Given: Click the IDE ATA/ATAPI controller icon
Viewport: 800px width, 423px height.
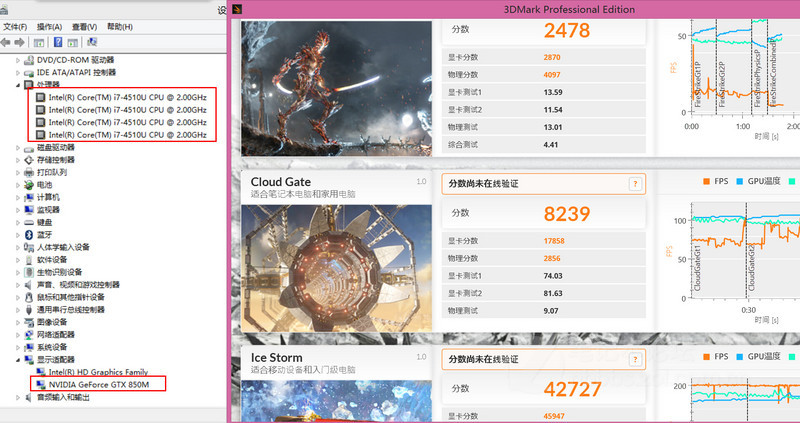Looking at the screenshot, I should (x=29, y=72).
